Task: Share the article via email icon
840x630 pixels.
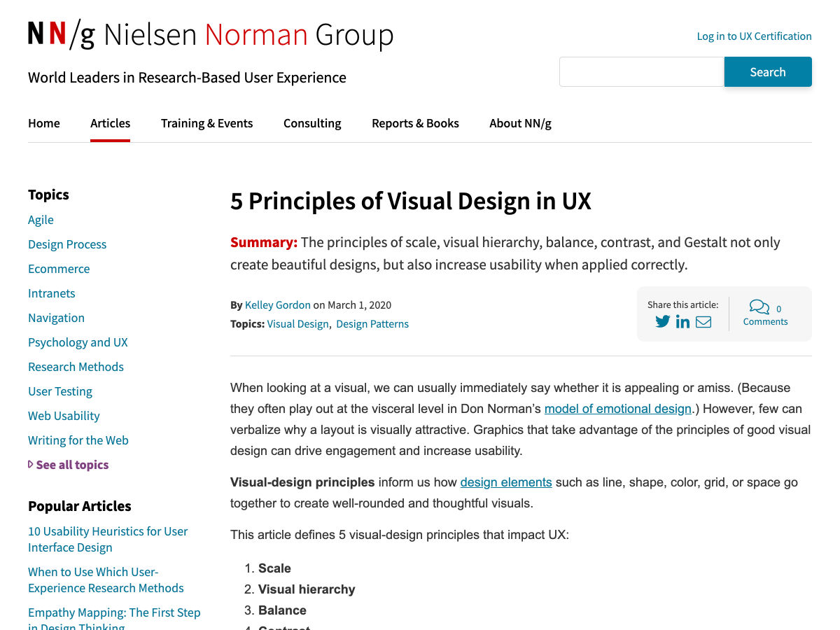Action: point(703,322)
